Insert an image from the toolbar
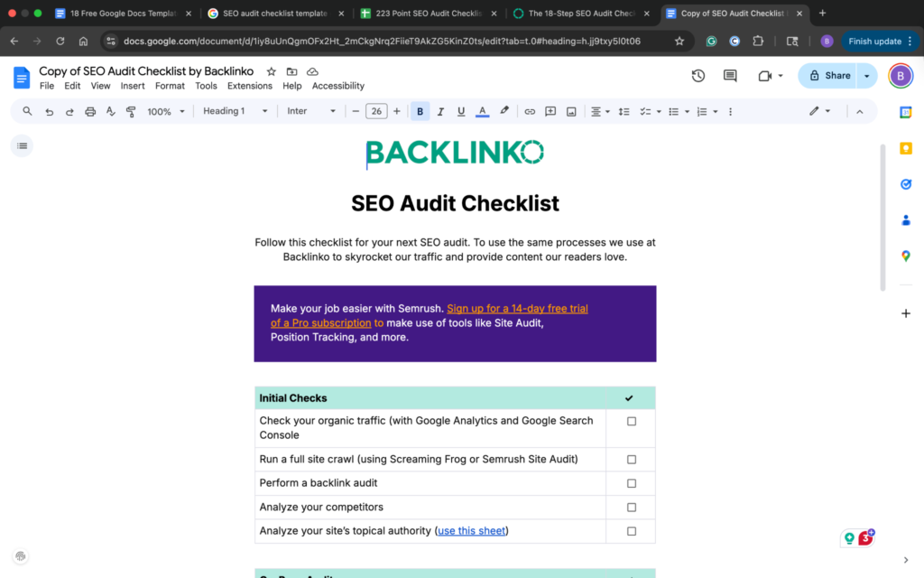The image size is (924, 578). click(570, 110)
